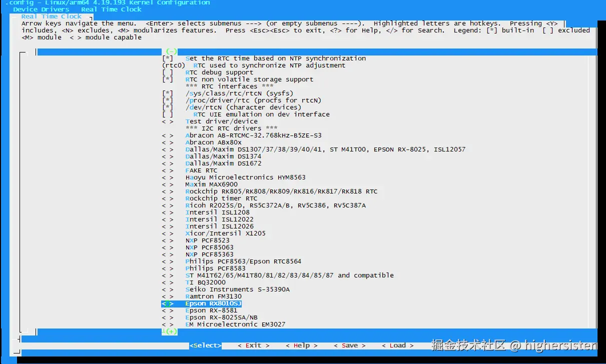Toggle the Abracon AB-RTCMC-32.768kHz-B5ZE-S3 module option
Viewport: 606px width, 364px height.
168,135
